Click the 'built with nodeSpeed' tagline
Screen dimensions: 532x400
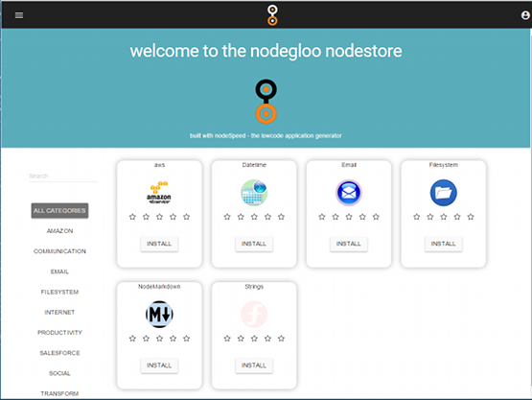point(266,136)
